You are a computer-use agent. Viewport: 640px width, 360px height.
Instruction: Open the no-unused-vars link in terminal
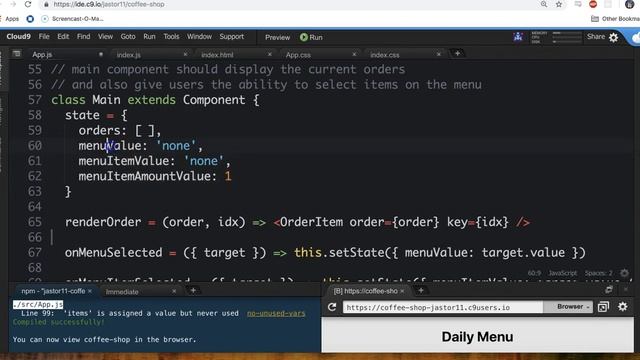[x=276, y=313]
